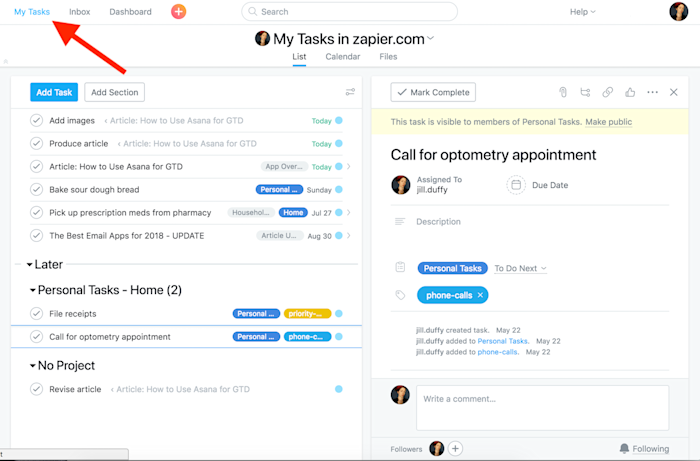Open the To Do Next section dropdown
700x461 pixels.
pyautogui.click(x=520, y=268)
